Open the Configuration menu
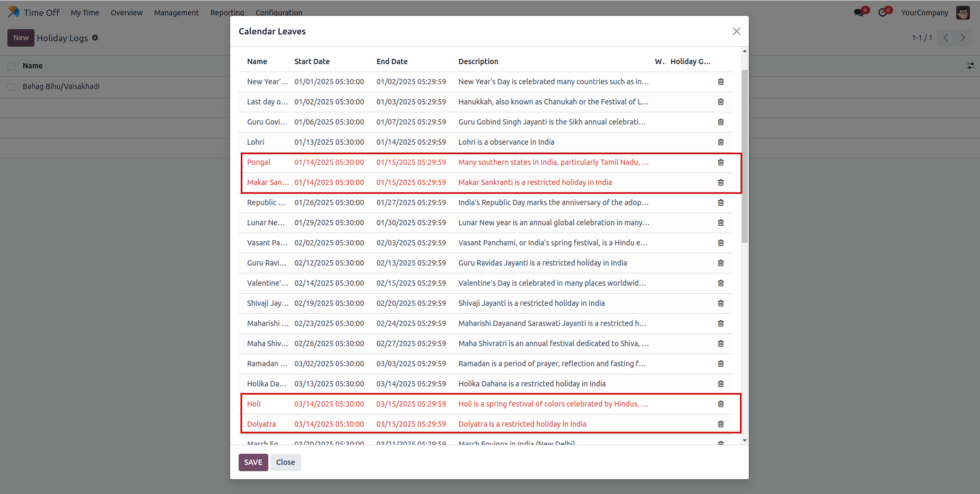Image resolution: width=980 pixels, height=494 pixels. coord(279,13)
